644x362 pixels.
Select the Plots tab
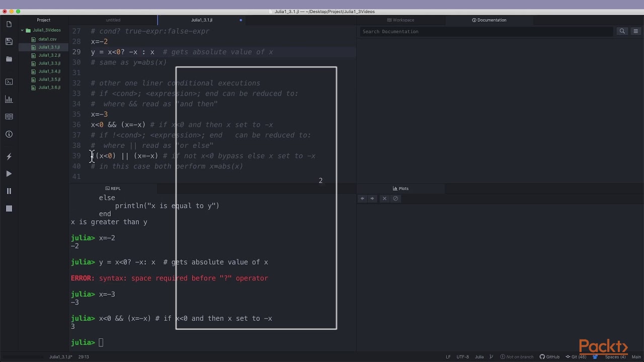[x=401, y=189]
